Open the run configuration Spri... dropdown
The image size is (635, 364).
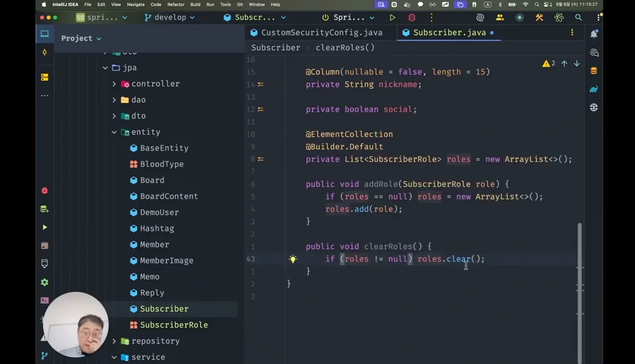[348, 17]
